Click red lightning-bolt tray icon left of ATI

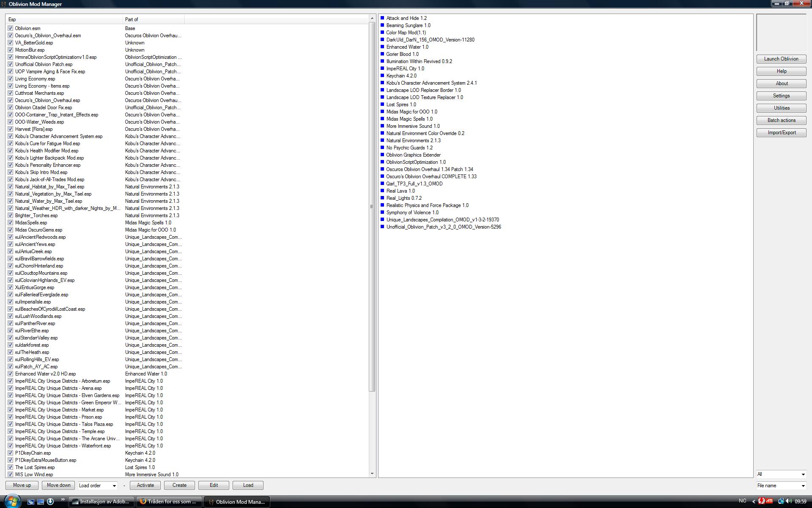(x=762, y=501)
